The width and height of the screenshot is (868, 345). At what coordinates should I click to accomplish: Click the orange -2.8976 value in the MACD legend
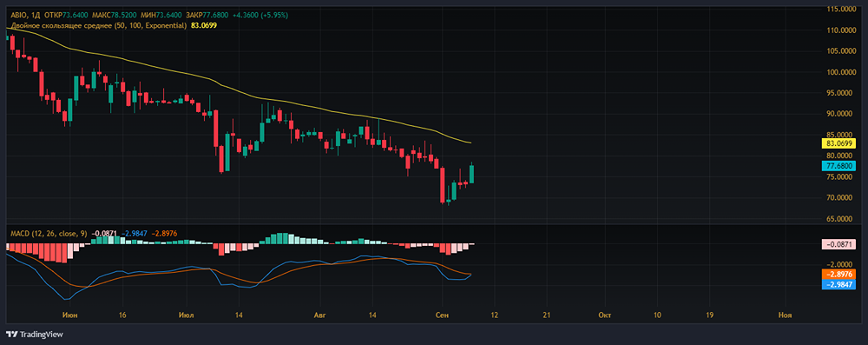point(163,234)
